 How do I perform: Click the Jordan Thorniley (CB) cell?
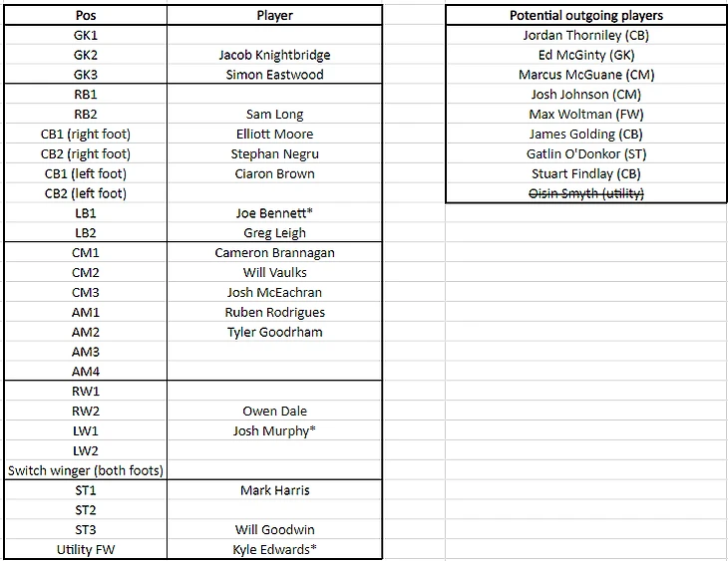pos(586,35)
